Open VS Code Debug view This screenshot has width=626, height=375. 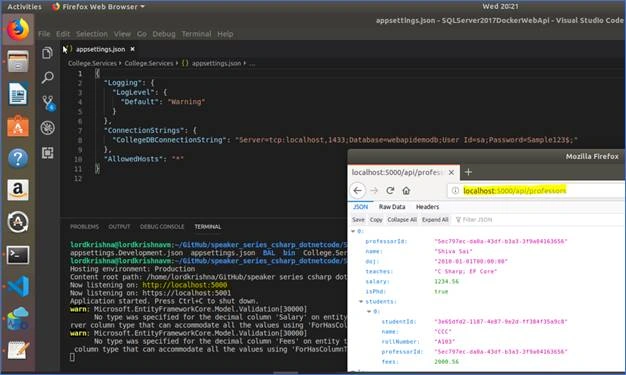click(48, 128)
